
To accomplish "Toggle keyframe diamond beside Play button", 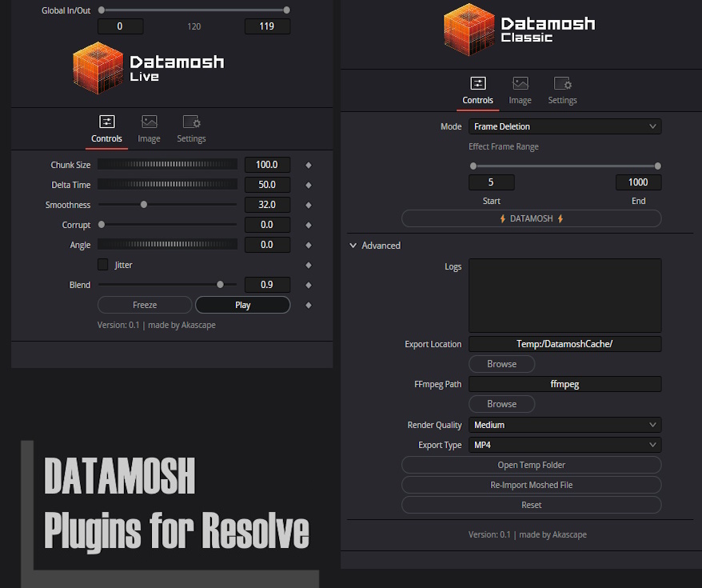I will 309,305.
